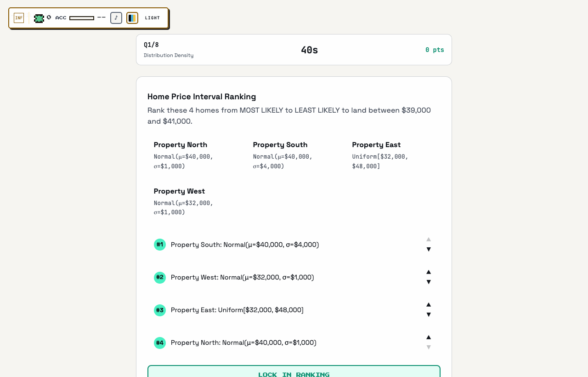Select ranked row 'Property South: Normal(μ=$40,000, σ=$4,000)'

[x=294, y=245]
